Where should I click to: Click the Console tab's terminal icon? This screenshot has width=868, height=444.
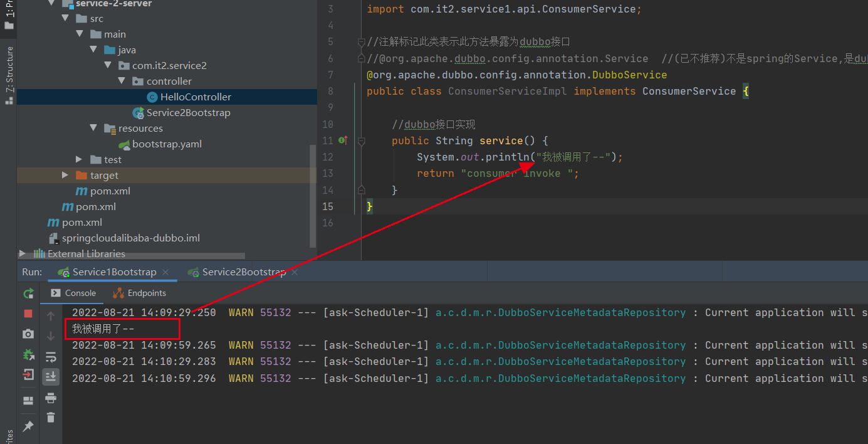click(55, 293)
